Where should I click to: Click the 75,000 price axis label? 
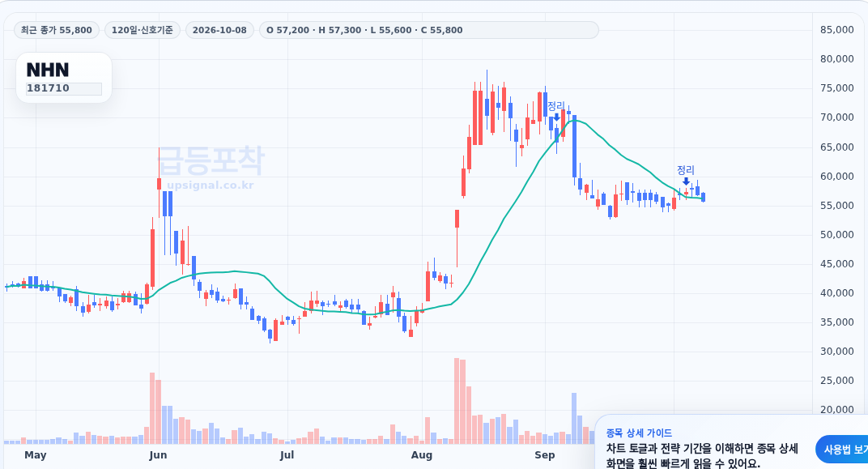point(837,88)
